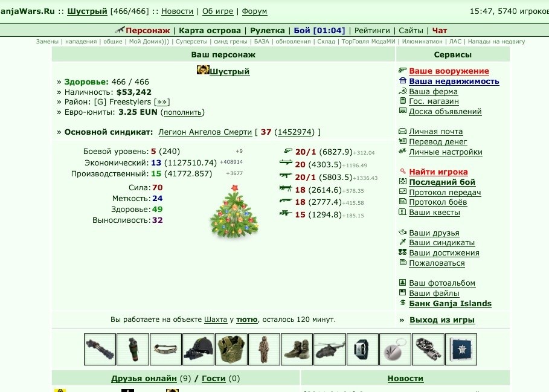Click the Пожаловаться link
Viewport: 549px width, 392px height.
tap(437, 263)
